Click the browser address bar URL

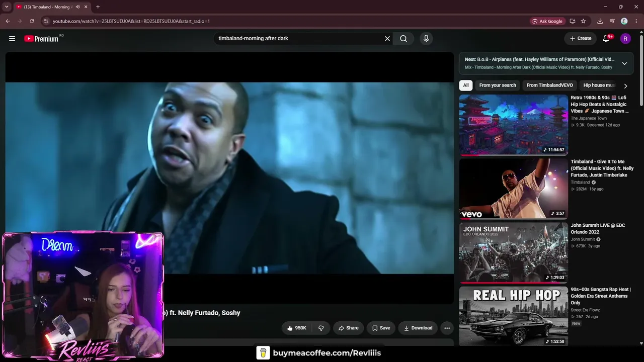click(131, 21)
